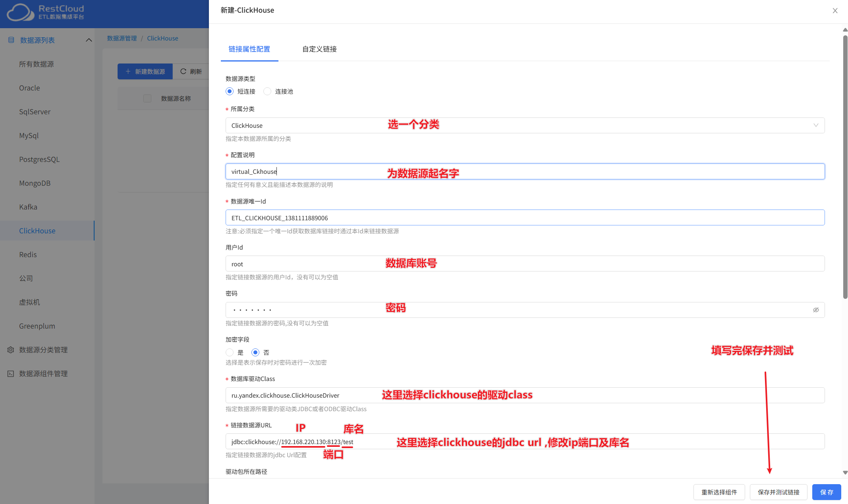The width and height of the screenshot is (848, 504).
Task: Click into 链接数据源URL input field
Action: click(525, 441)
